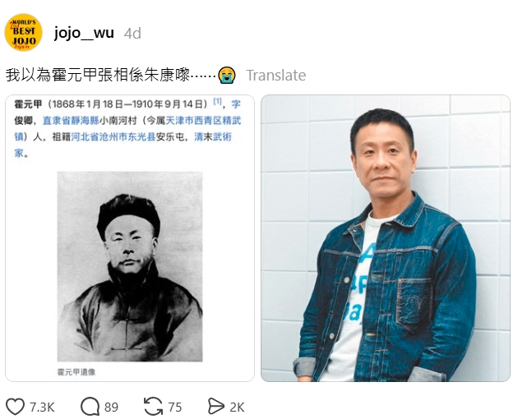Click the 2K shares count

click(237, 407)
